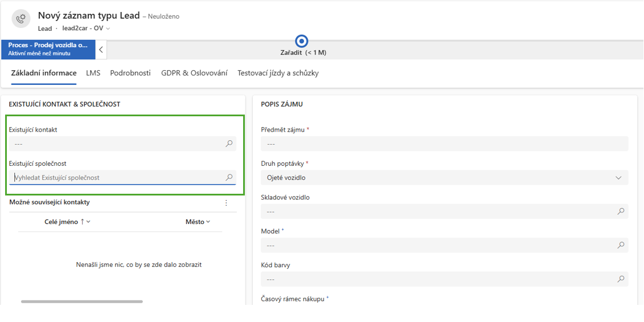This screenshot has width=644, height=322.
Task: Expand the Druh poptávky dropdown
Action: point(618,178)
